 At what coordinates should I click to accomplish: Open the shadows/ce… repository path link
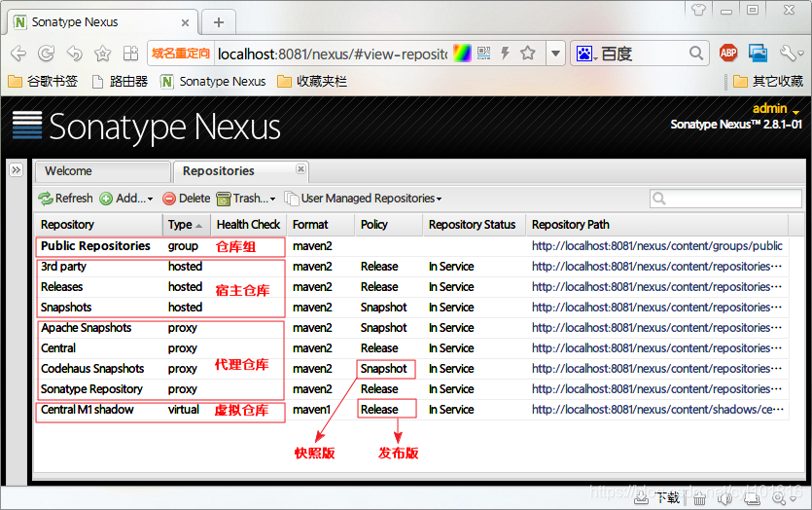click(657, 410)
